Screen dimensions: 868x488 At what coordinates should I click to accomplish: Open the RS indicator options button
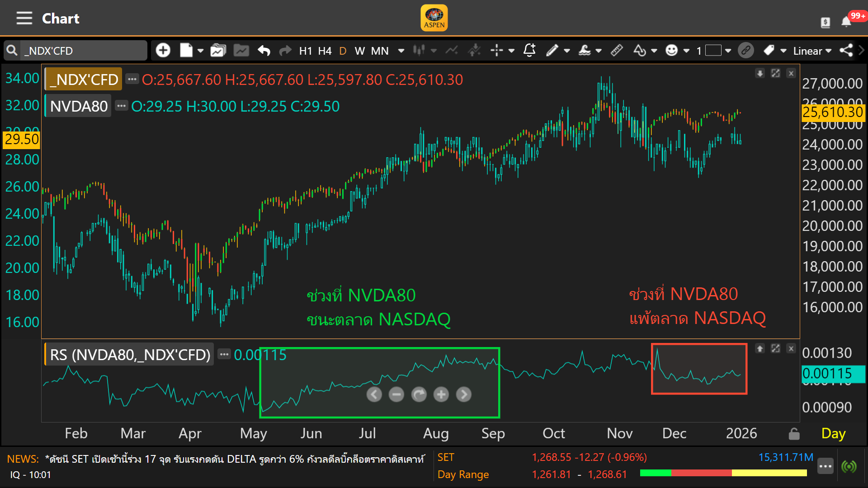click(224, 354)
